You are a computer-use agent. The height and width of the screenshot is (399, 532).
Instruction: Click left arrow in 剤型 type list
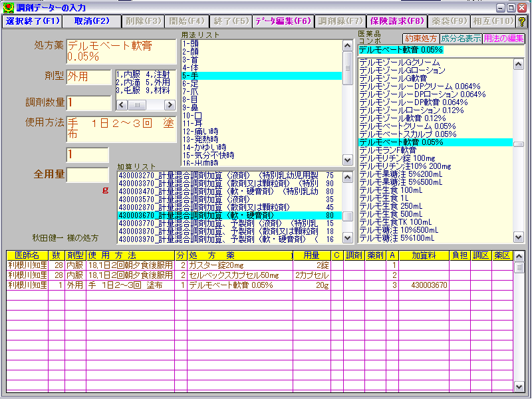[122, 105]
